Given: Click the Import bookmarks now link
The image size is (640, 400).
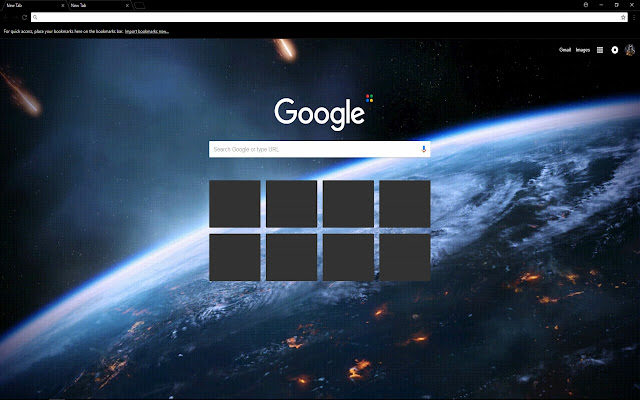Looking at the screenshot, I should pos(147,31).
